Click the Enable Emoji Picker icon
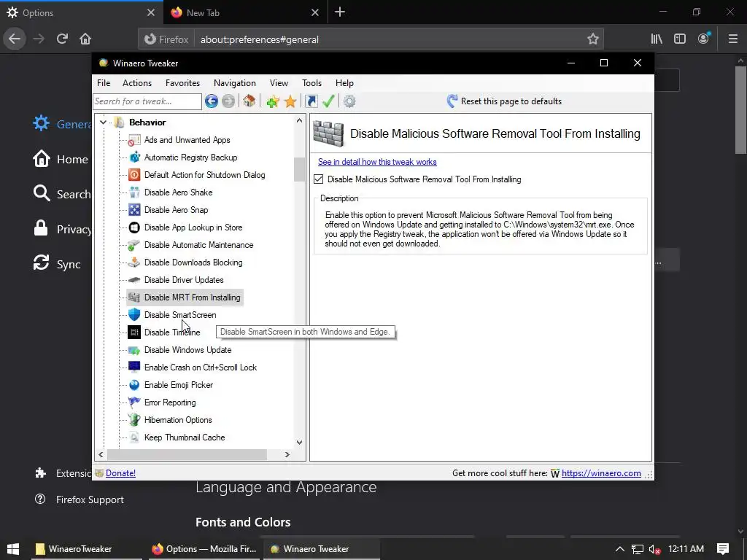747x560 pixels. [x=134, y=385]
